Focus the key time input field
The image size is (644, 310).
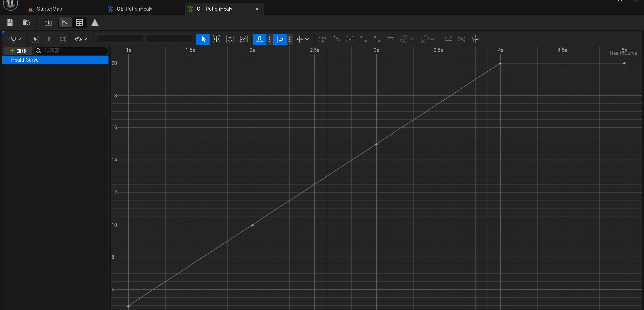click(120, 39)
